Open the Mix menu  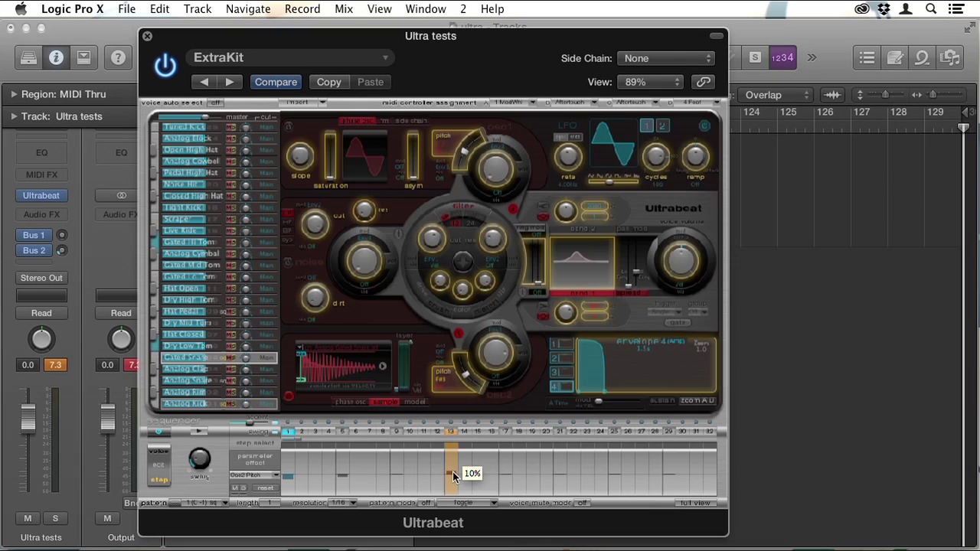click(344, 9)
